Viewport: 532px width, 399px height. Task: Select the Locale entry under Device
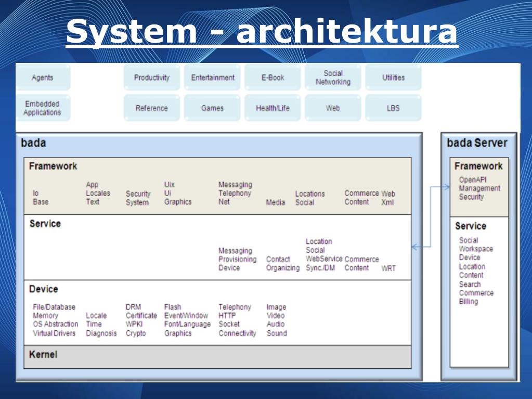click(x=96, y=316)
